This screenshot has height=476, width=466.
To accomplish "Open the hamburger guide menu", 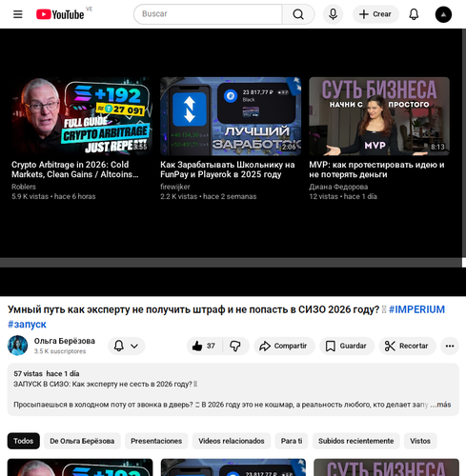I will click(18, 14).
